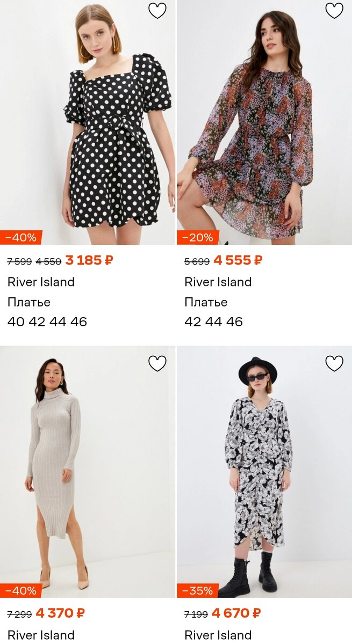This screenshot has width=352, height=644.
Task: Open River Island brand page from top left card
Action: pos(41,281)
